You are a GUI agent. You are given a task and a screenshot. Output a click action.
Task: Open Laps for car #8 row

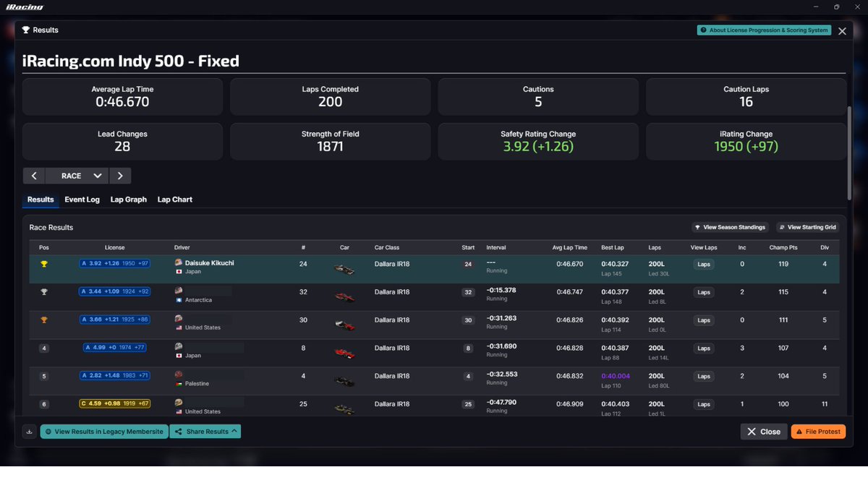(704, 348)
